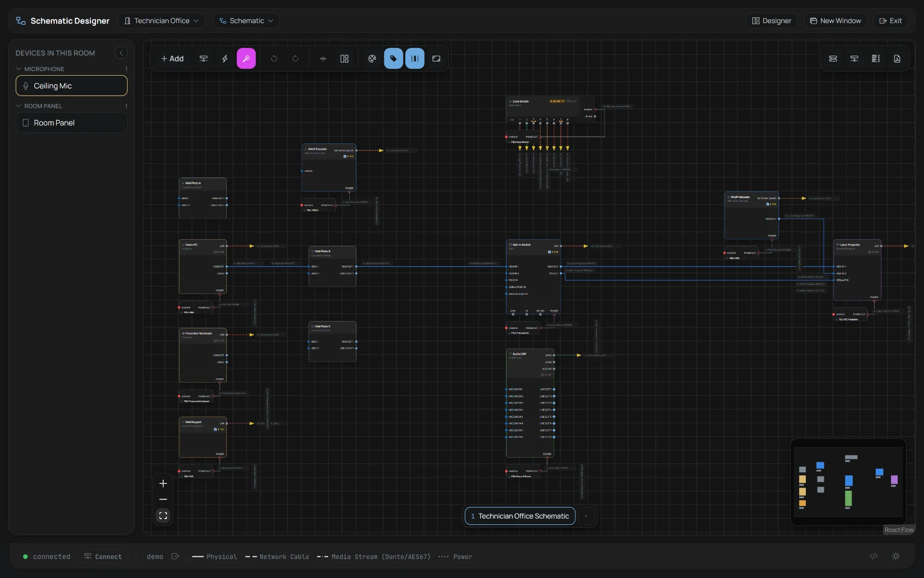Image resolution: width=924 pixels, height=578 pixels.
Task: Click the lightning bolt power tool
Action: point(225,59)
